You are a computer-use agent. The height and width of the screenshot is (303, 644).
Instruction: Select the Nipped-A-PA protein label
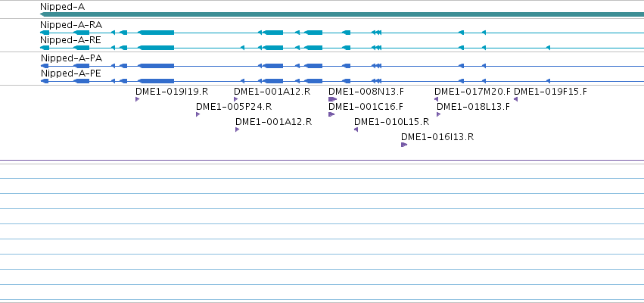pyautogui.click(x=71, y=58)
